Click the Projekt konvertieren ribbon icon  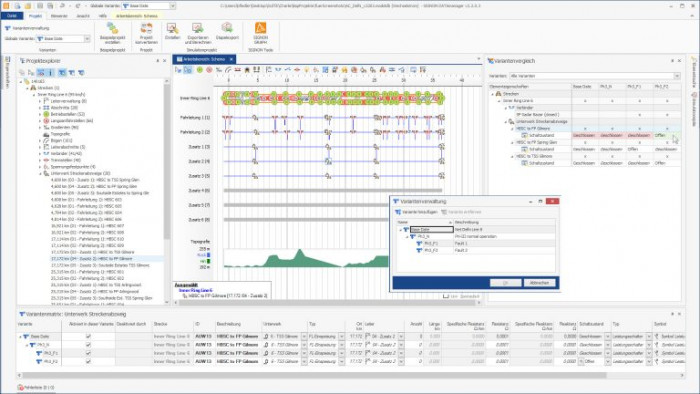[x=146, y=33]
